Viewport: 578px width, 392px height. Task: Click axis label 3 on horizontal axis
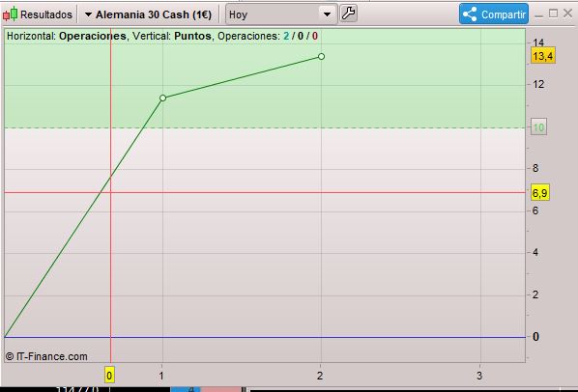click(478, 376)
